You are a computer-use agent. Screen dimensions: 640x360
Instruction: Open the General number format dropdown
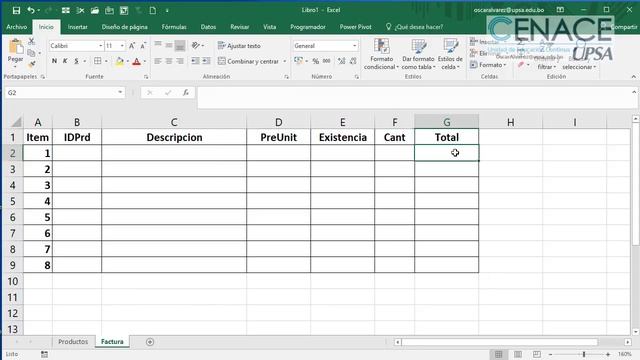click(354, 46)
